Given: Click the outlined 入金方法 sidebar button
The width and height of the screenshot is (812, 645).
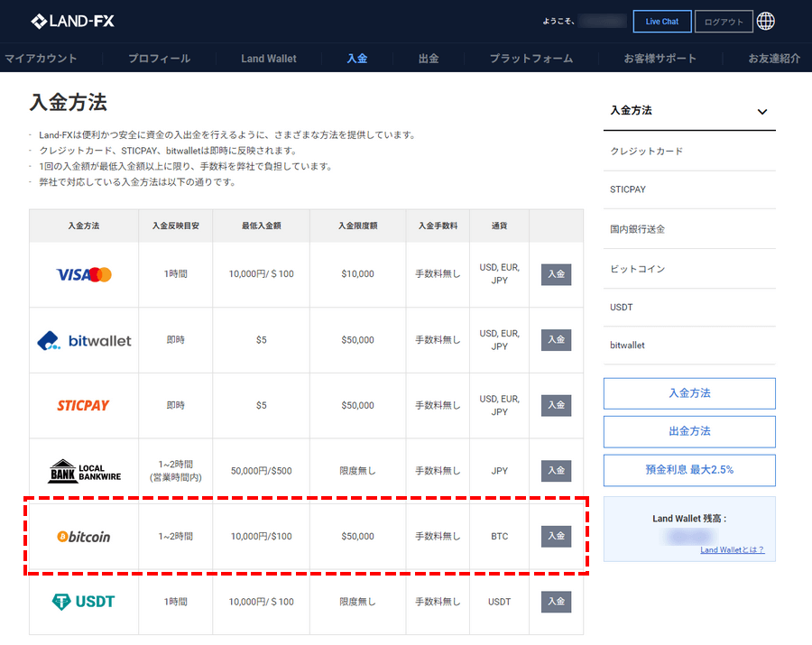Looking at the screenshot, I should click(x=689, y=393).
